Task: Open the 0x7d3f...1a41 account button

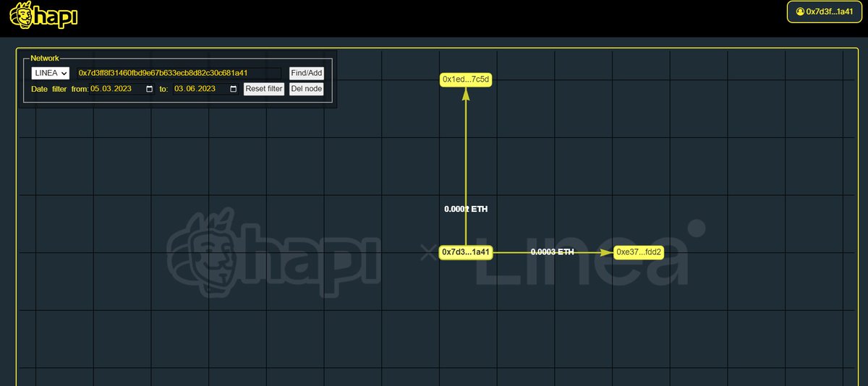Action: tap(824, 12)
